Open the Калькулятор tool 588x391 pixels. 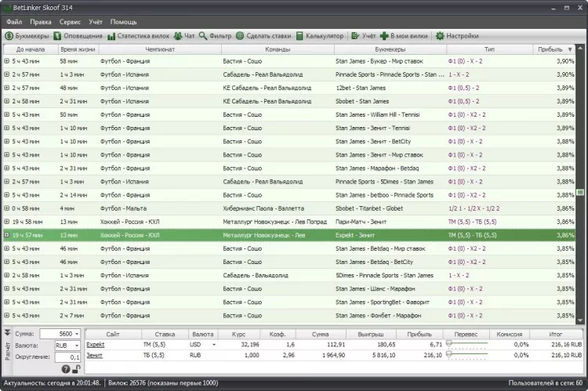320,36
